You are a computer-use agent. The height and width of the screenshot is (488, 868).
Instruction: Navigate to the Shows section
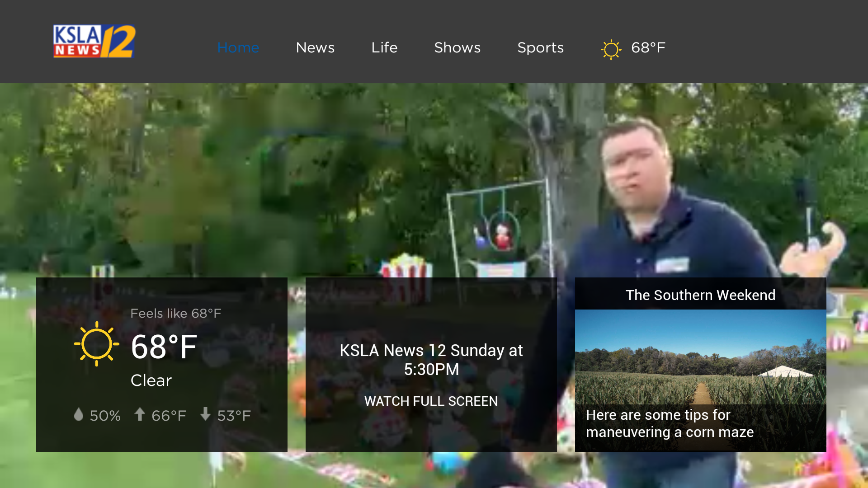click(x=457, y=48)
